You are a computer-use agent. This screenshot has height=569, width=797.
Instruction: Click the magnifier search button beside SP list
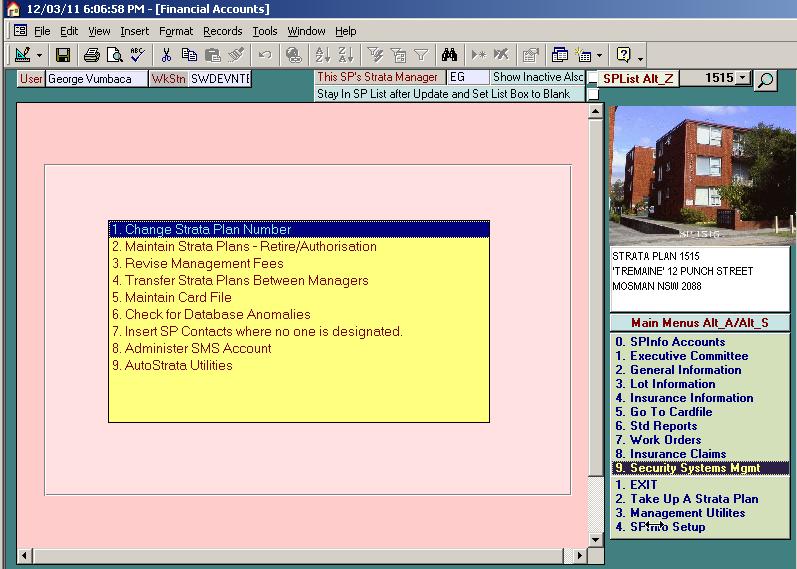[766, 79]
